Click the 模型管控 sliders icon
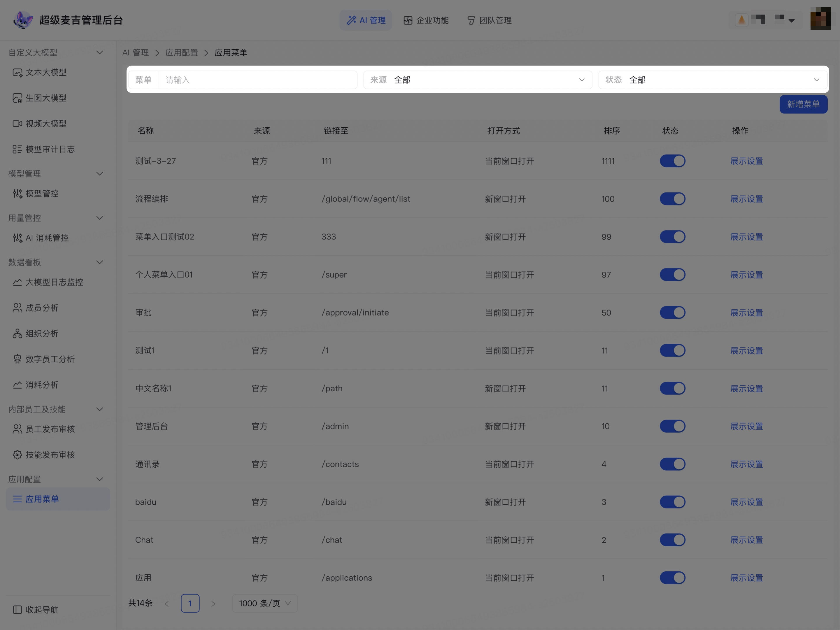This screenshot has width=840, height=630. click(17, 194)
